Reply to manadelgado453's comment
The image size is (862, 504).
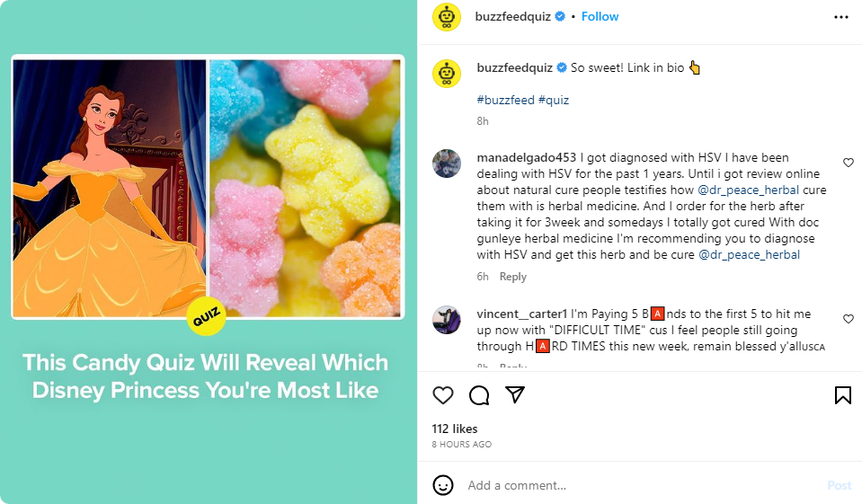513,277
